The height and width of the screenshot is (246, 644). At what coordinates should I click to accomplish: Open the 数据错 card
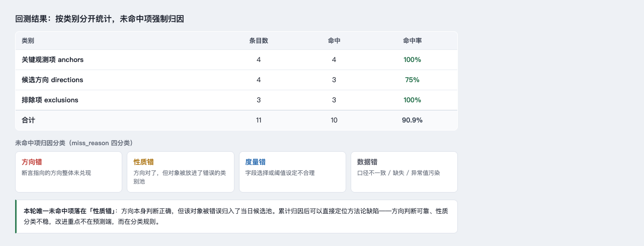404,172
